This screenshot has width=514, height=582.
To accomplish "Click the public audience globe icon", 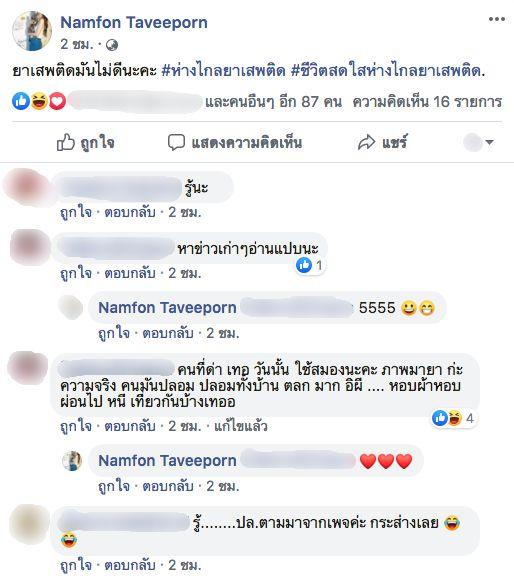I will click(112, 45).
